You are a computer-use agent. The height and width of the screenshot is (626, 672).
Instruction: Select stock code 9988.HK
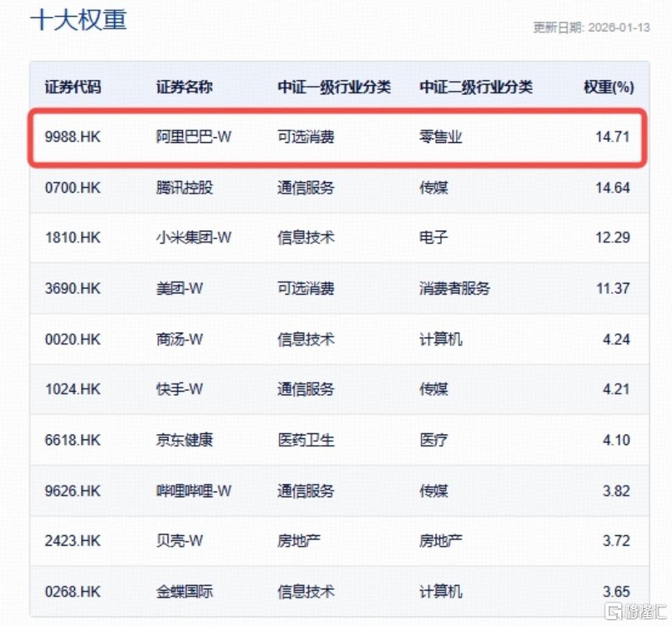pyautogui.click(x=73, y=137)
